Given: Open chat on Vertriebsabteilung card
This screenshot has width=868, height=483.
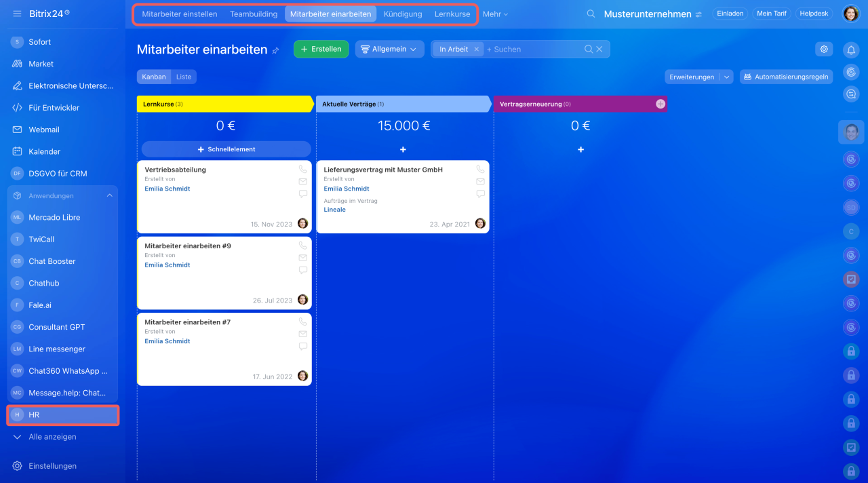Looking at the screenshot, I should click(x=302, y=193).
